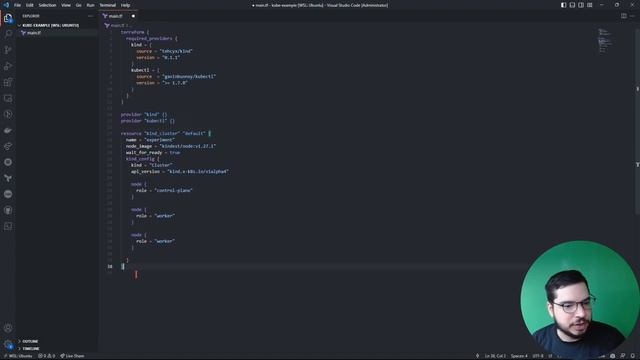Click the node_image line in editor

(x=171, y=146)
